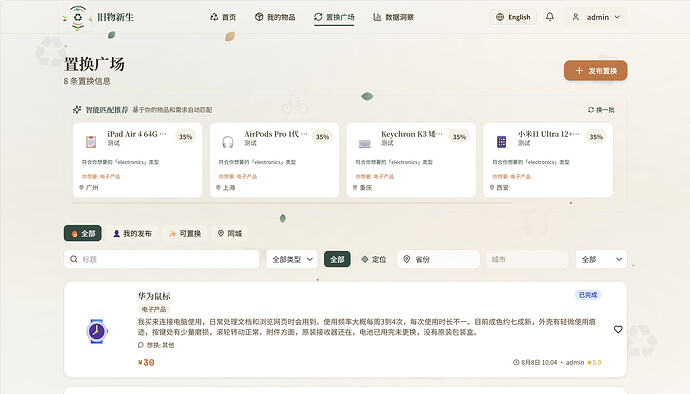Click the iPad clipboard icon
Viewport: 690px width, 394px height.
pos(91,142)
